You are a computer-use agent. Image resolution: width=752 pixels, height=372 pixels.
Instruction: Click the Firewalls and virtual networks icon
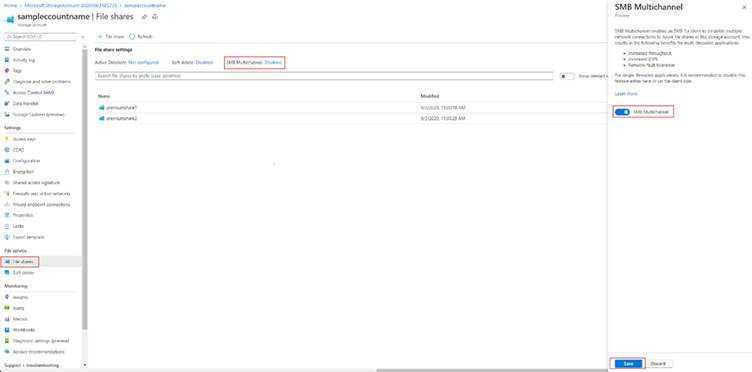coord(7,194)
